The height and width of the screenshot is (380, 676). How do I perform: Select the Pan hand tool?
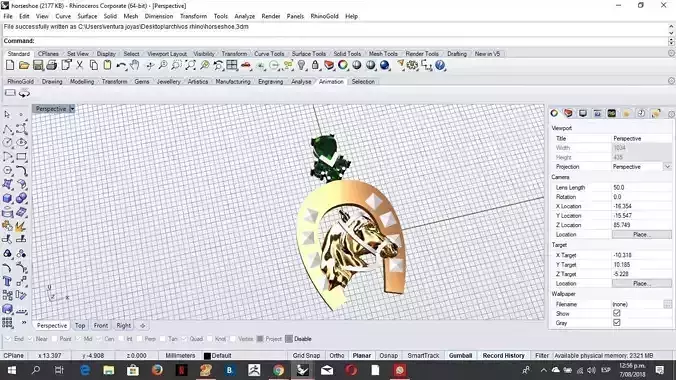135,66
